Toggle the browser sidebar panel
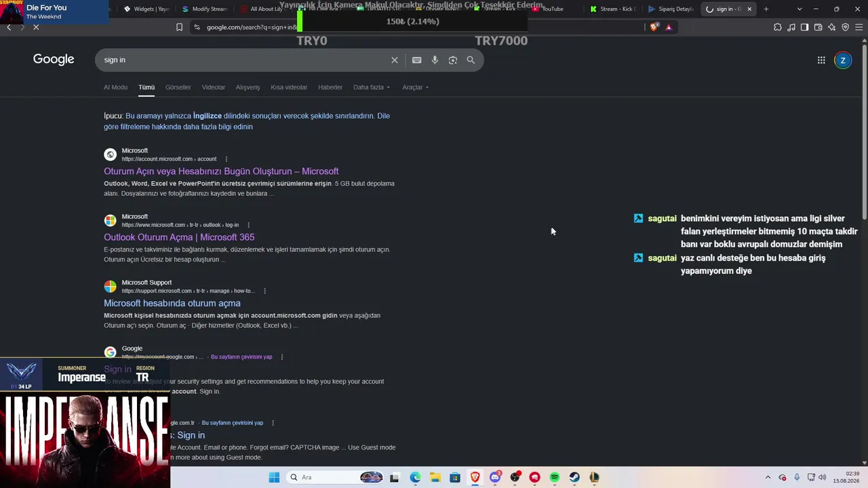868x488 pixels. [804, 27]
